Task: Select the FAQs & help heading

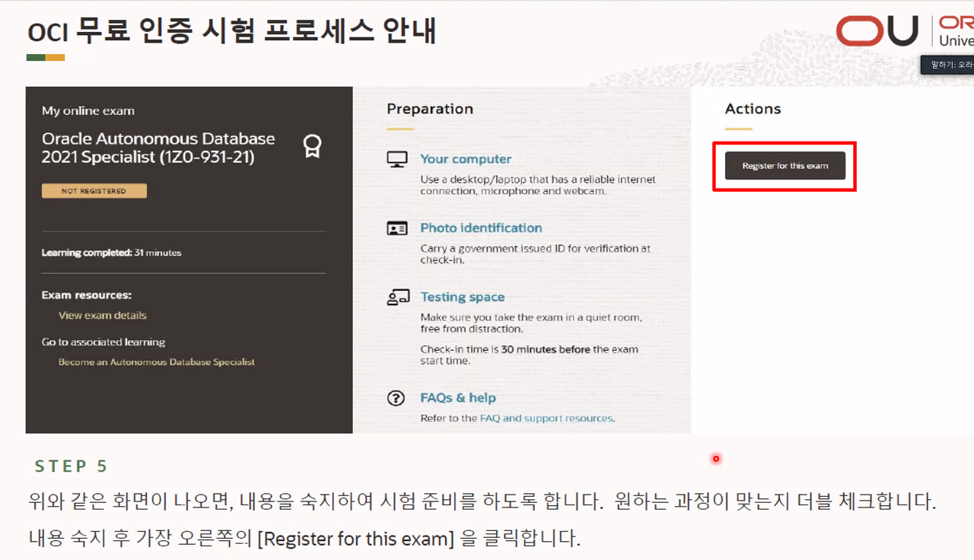Action: (x=458, y=398)
